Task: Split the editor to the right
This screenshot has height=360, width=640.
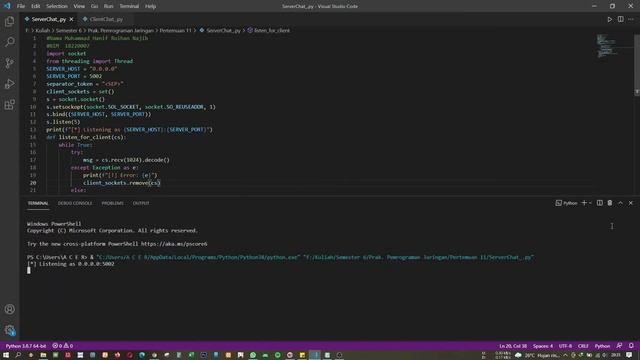Action: [620, 19]
